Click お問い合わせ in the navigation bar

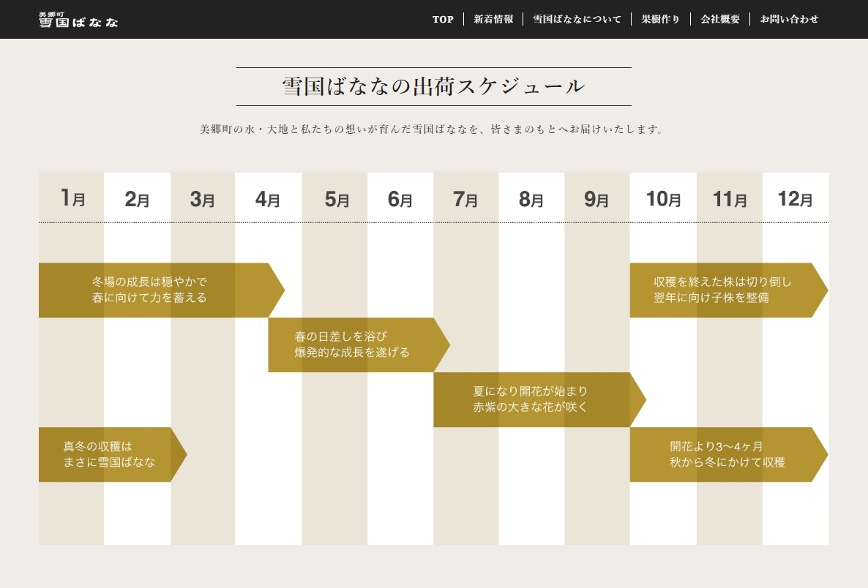click(x=789, y=19)
